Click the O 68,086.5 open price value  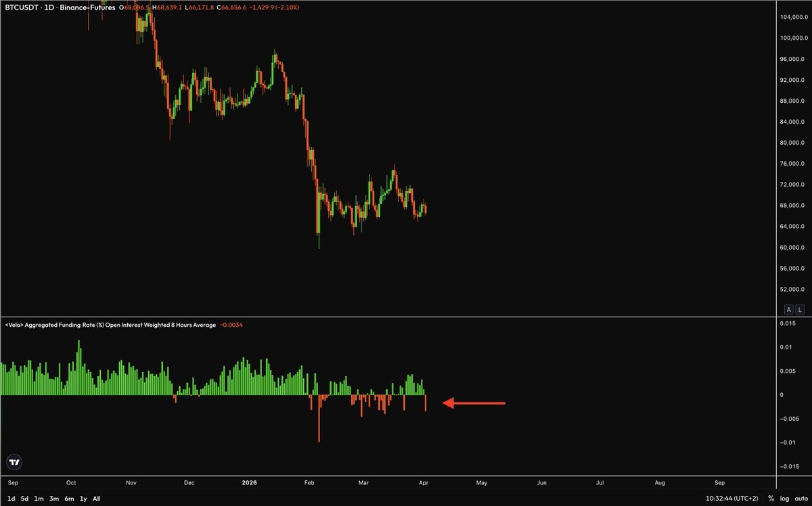tap(133, 7)
